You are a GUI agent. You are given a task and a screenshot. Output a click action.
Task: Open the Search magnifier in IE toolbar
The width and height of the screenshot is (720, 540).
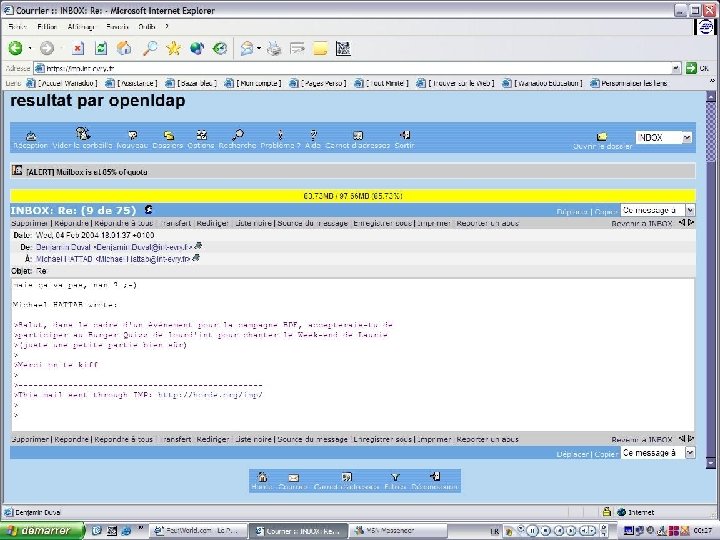tap(150, 48)
